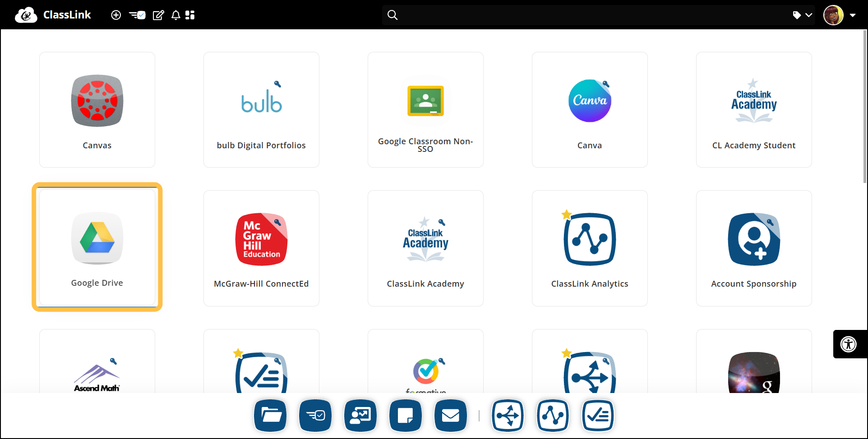Open the Ascend Math app
Viewport: 868px width, 439px height.
[x=97, y=361]
